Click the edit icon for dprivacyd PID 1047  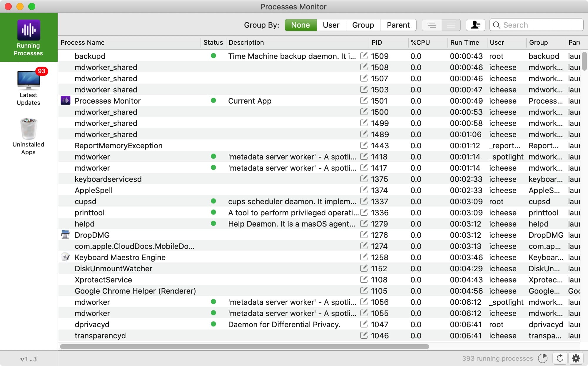pos(364,324)
